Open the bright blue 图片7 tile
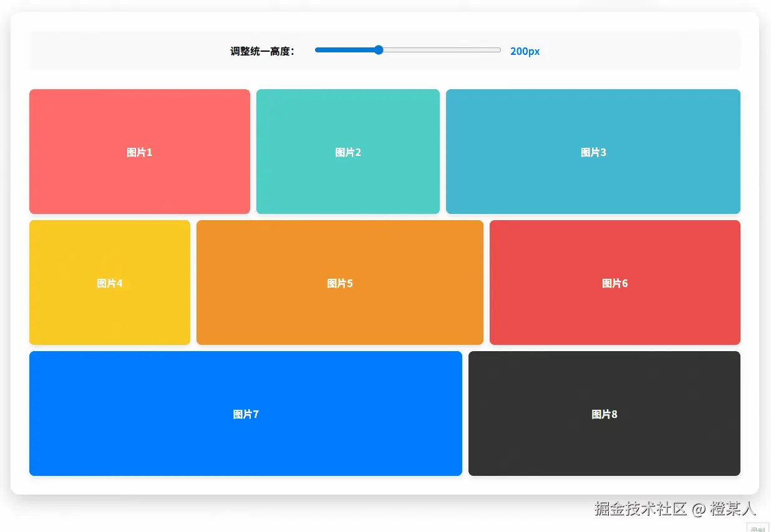771x532 pixels. [246, 414]
